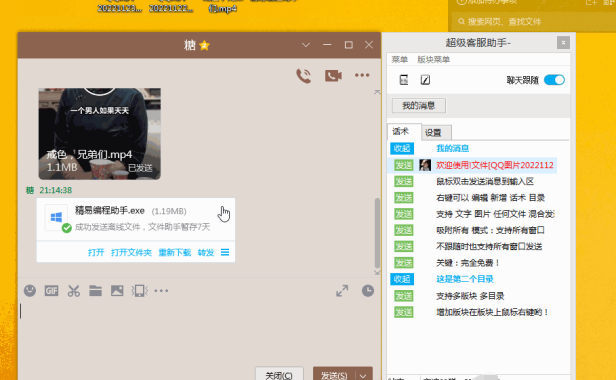Image resolution: width=616 pixels, height=380 pixels.
Task: Open the GIF sticker panel
Action: pos(51,291)
